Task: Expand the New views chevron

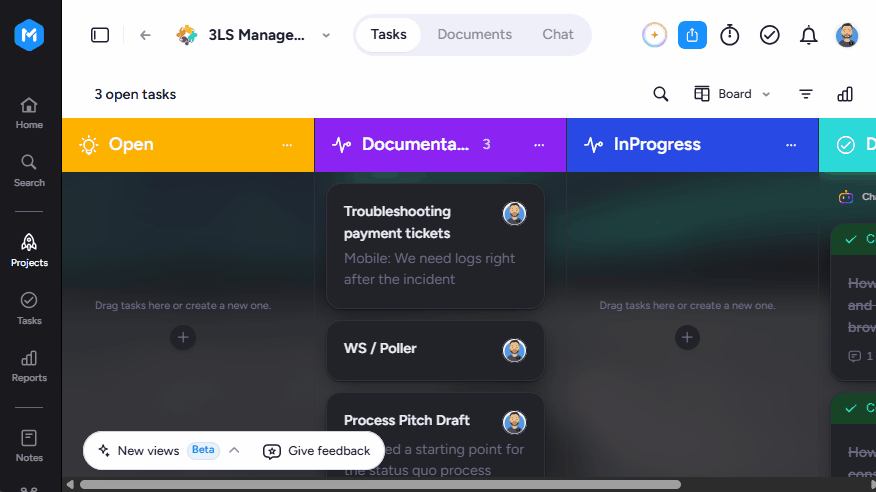Action: click(x=234, y=450)
